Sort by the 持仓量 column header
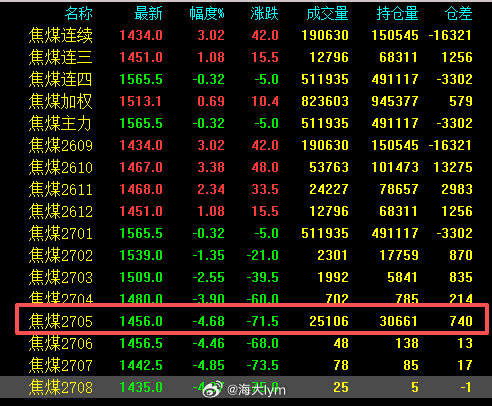Image resolution: width=492 pixels, height=406 pixels. (397, 14)
